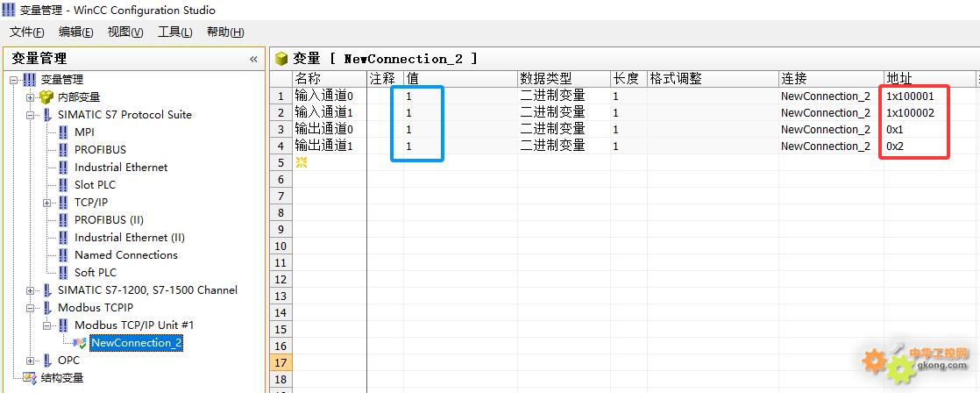980x393 pixels.
Task: Click the new-row star icon in row 5
Action: click(302, 162)
